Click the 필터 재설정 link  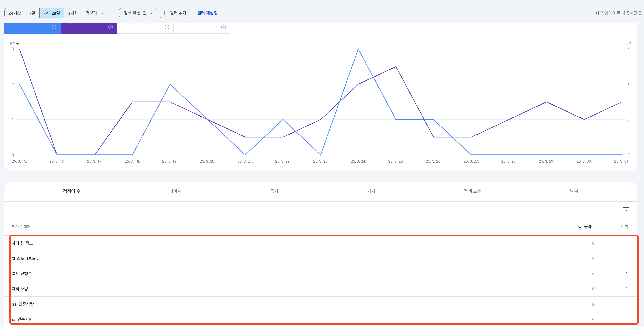coord(207,13)
